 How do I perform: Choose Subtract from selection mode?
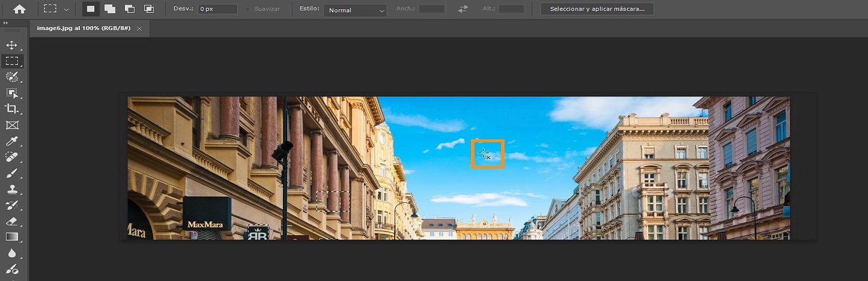129,9
